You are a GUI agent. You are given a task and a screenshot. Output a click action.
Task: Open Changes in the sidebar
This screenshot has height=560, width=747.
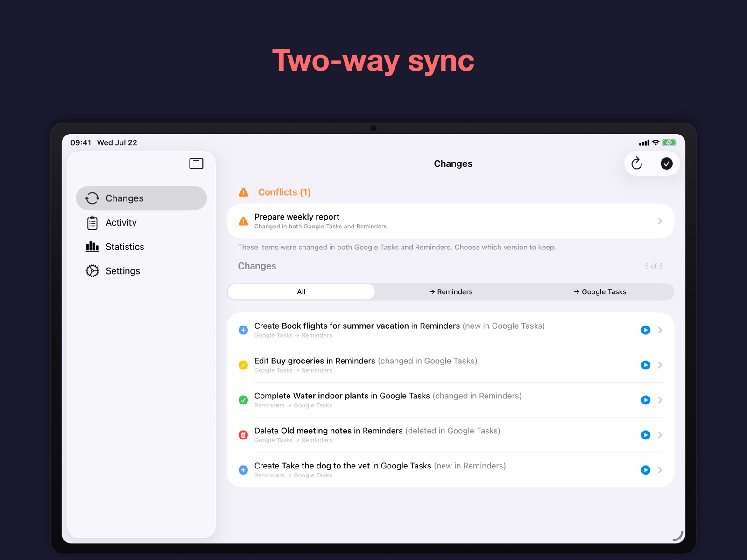(x=141, y=198)
